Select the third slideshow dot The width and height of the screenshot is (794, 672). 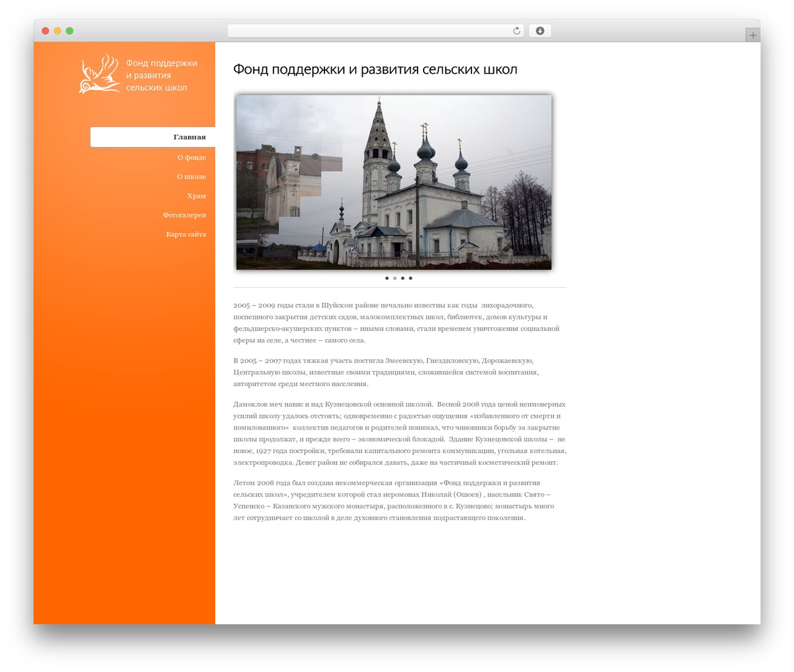click(403, 278)
